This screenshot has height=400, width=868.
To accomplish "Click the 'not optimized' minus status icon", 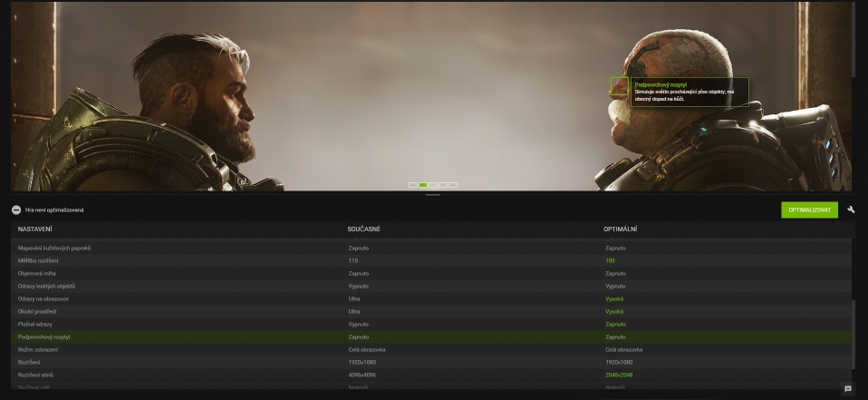I will click(16, 210).
